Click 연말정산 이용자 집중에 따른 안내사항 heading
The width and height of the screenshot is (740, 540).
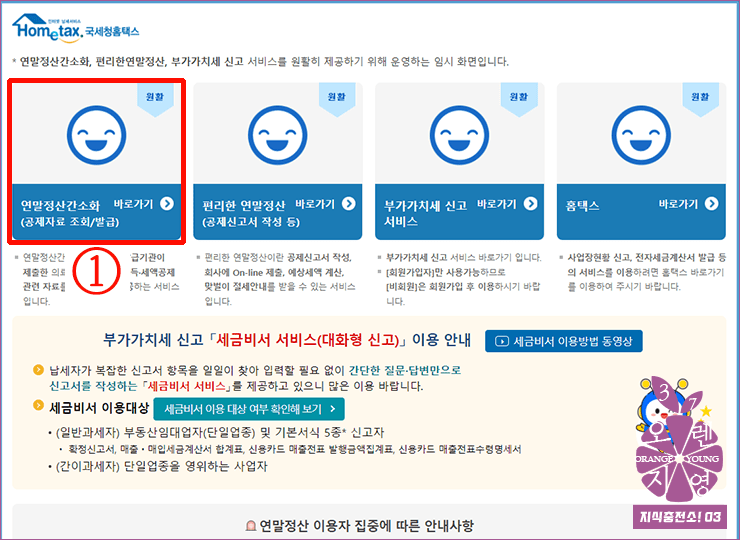(366, 525)
